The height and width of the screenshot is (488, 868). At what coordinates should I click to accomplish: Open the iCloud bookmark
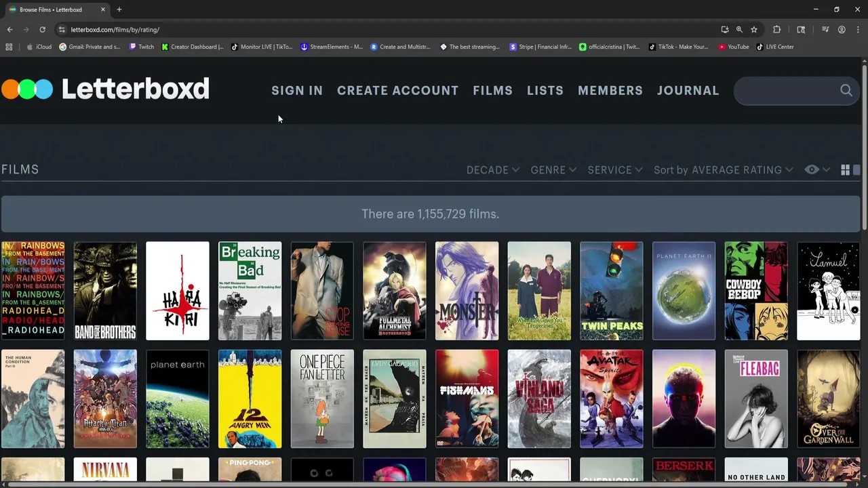coord(39,47)
